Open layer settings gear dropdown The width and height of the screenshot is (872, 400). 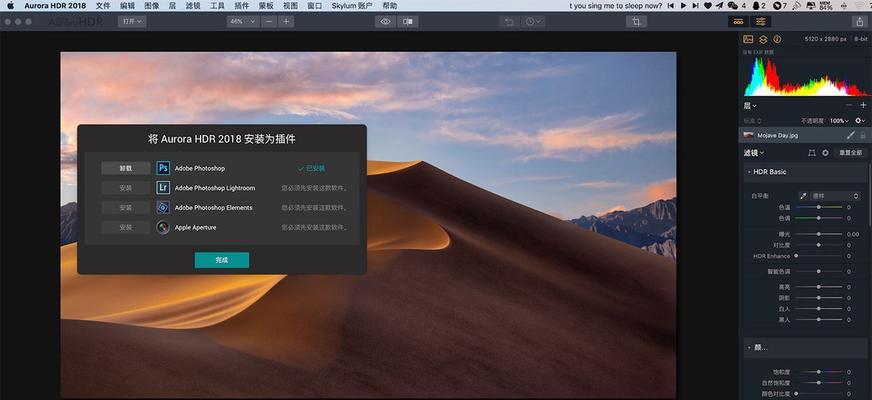click(860, 121)
